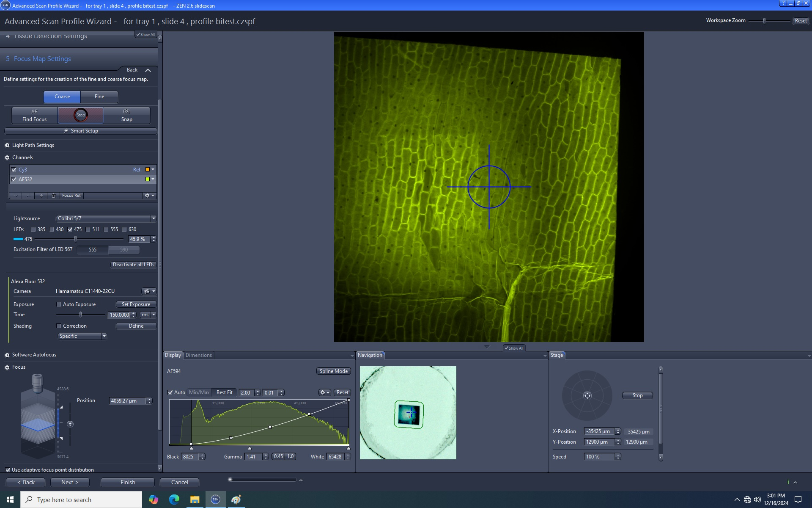
Task: Click Finish in the wizard
Action: coord(128,482)
